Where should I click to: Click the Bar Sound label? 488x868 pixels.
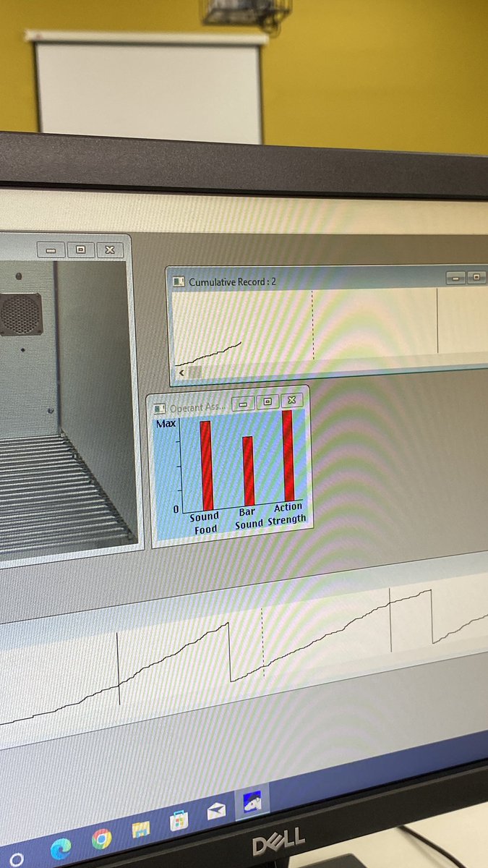point(248,517)
